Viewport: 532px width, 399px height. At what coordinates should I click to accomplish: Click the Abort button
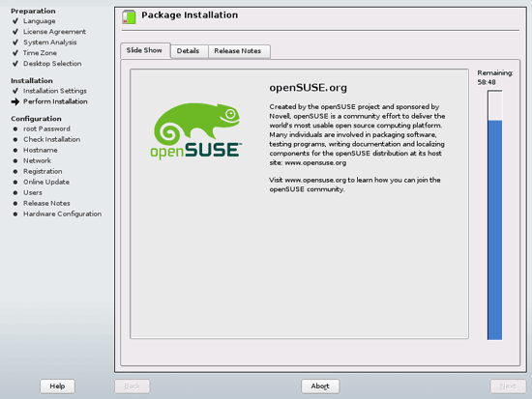320,386
